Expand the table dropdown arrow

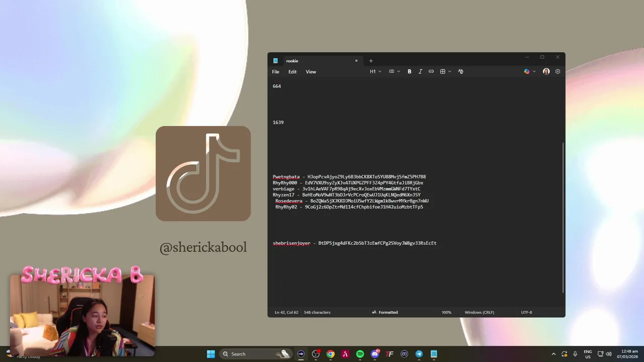click(x=450, y=71)
